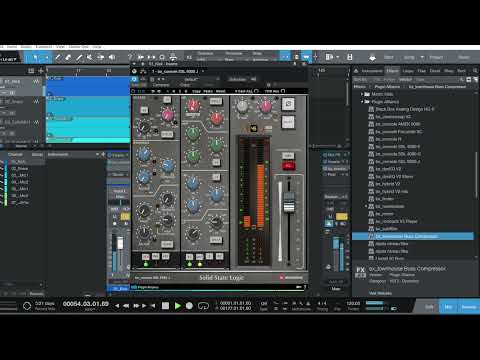Click the Record button in the transport
Viewport: 480px width, 360px height.
coord(189,305)
